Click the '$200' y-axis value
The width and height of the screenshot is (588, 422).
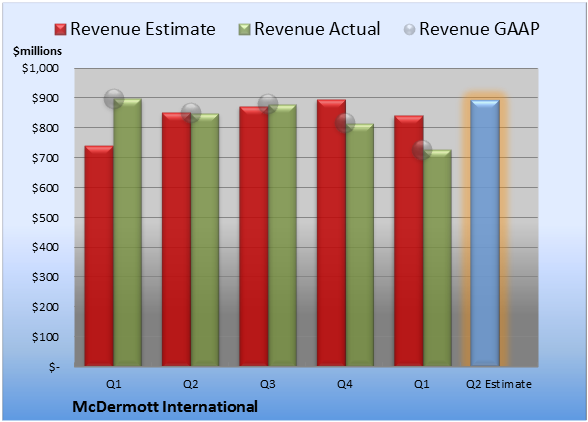coord(45,307)
